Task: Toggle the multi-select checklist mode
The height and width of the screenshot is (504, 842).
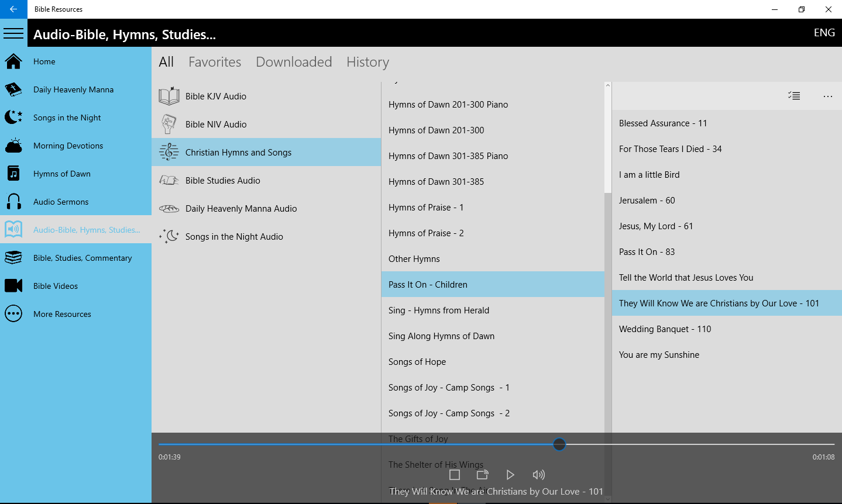Action: click(793, 95)
